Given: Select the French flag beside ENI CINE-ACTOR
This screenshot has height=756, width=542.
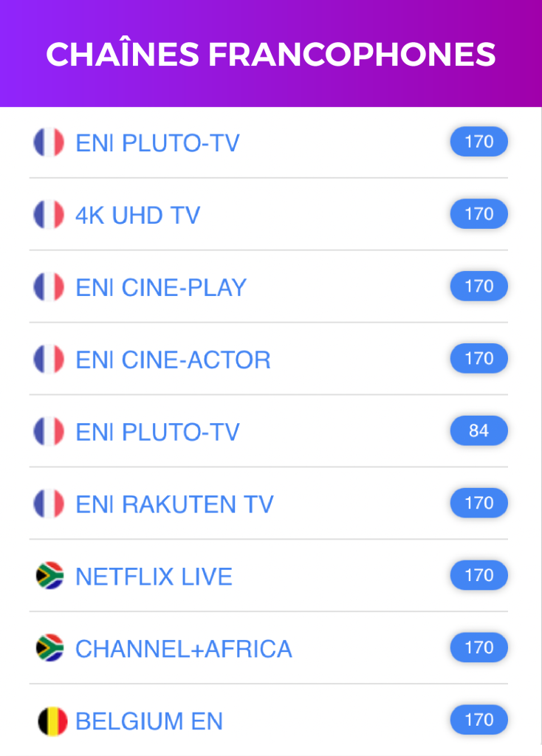Looking at the screenshot, I should (49, 360).
